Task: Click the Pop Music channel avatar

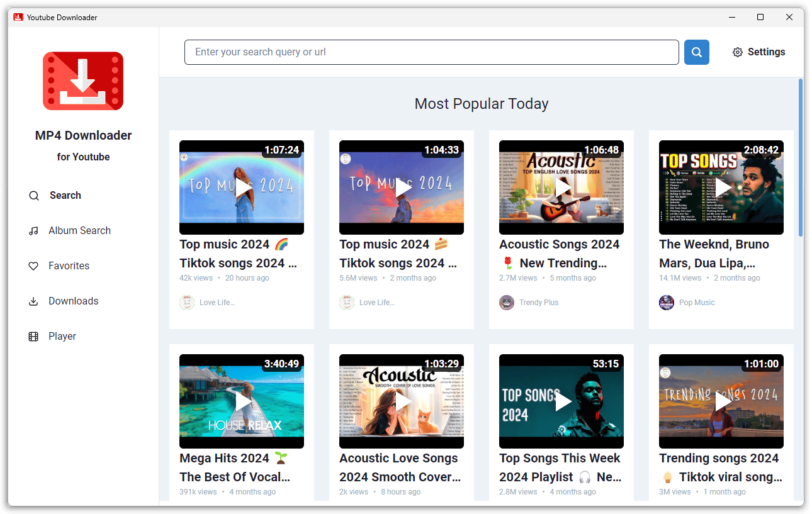Action: (x=667, y=303)
